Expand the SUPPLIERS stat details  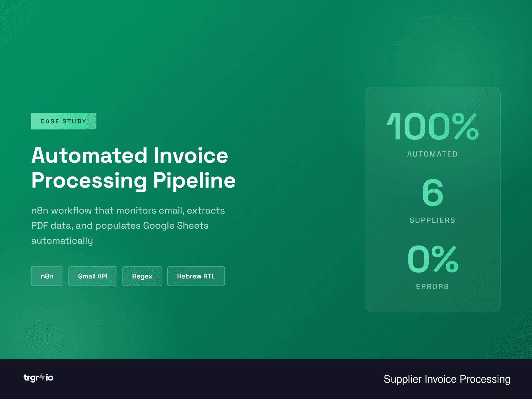pyautogui.click(x=432, y=220)
